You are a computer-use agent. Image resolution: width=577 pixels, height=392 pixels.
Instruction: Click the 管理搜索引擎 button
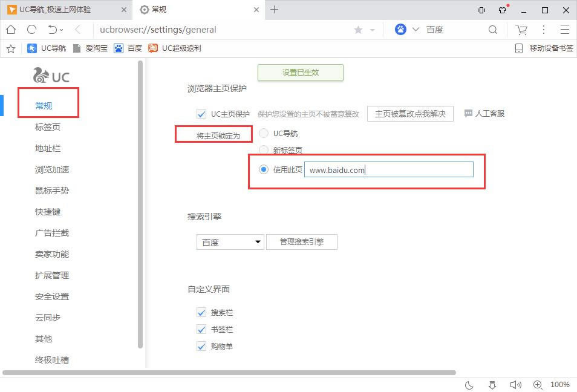[x=301, y=242]
